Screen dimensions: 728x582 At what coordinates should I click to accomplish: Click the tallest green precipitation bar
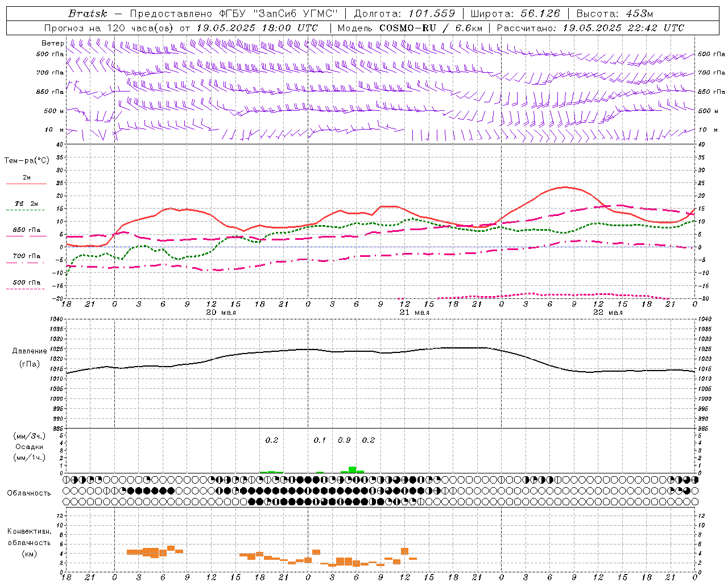click(x=353, y=469)
